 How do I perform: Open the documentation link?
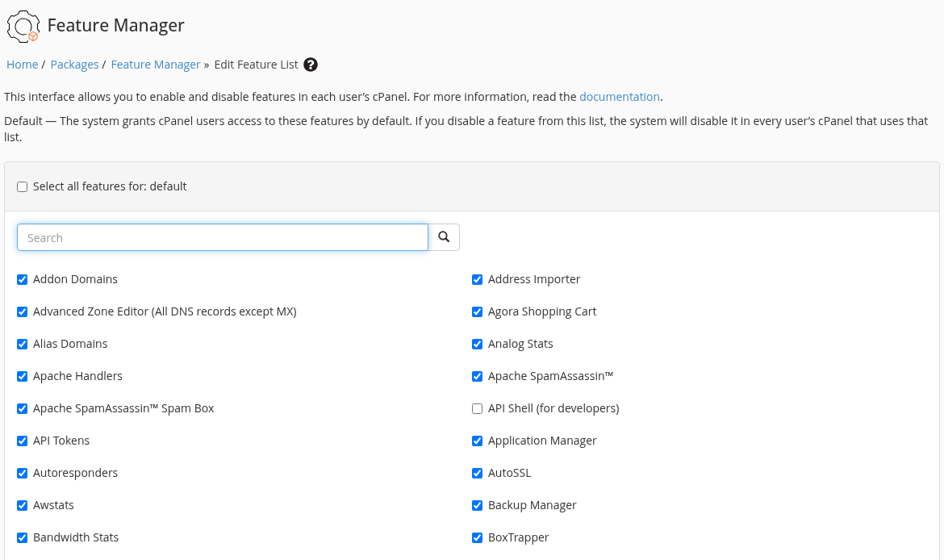point(620,97)
